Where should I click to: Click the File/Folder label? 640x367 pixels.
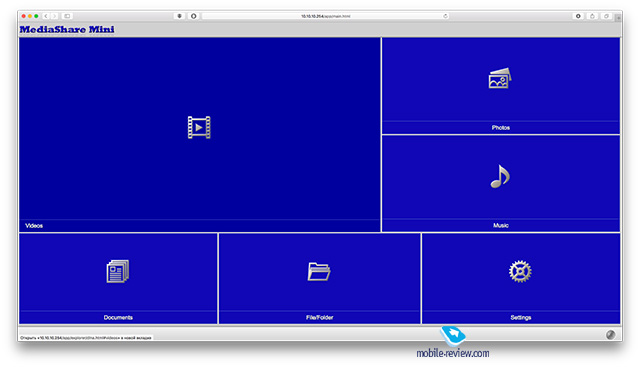[319, 318]
